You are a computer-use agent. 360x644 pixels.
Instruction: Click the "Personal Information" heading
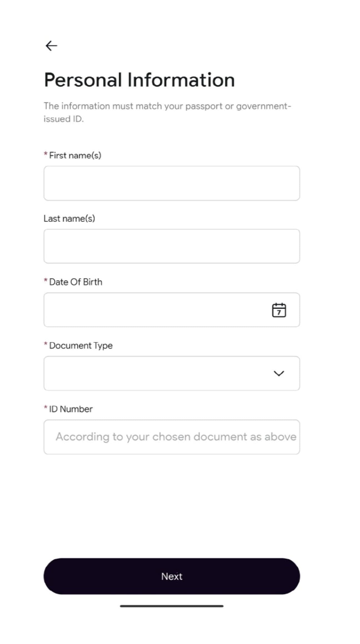point(139,80)
